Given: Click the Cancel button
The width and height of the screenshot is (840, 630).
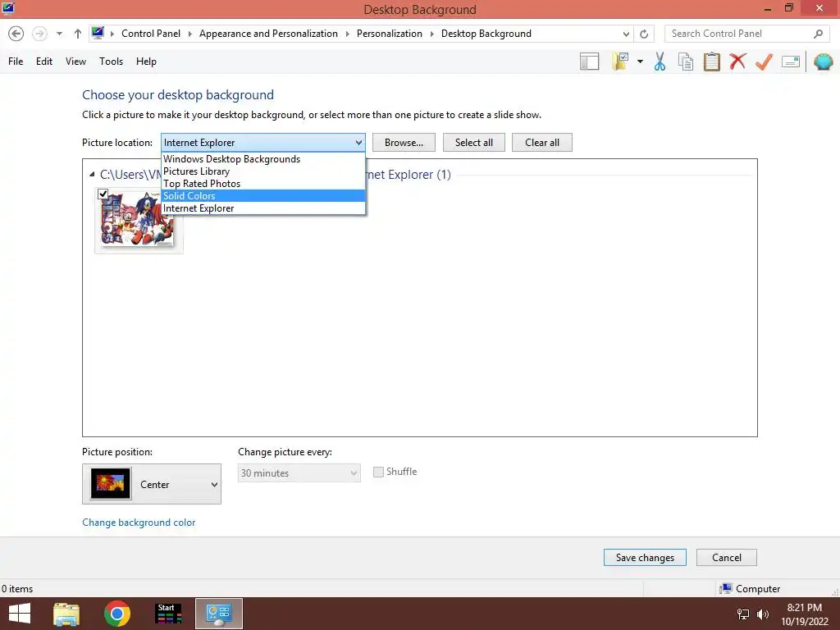Looking at the screenshot, I should [727, 558].
